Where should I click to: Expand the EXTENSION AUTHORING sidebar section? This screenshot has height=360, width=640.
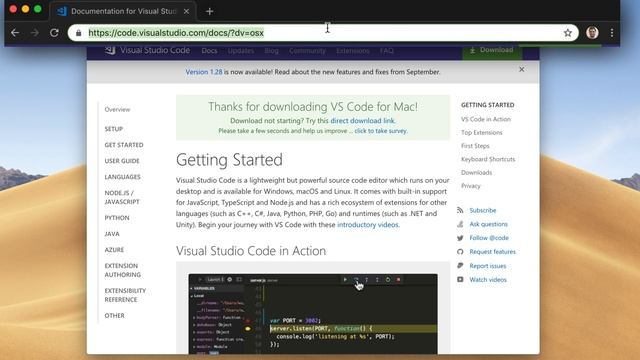click(x=122, y=270)
